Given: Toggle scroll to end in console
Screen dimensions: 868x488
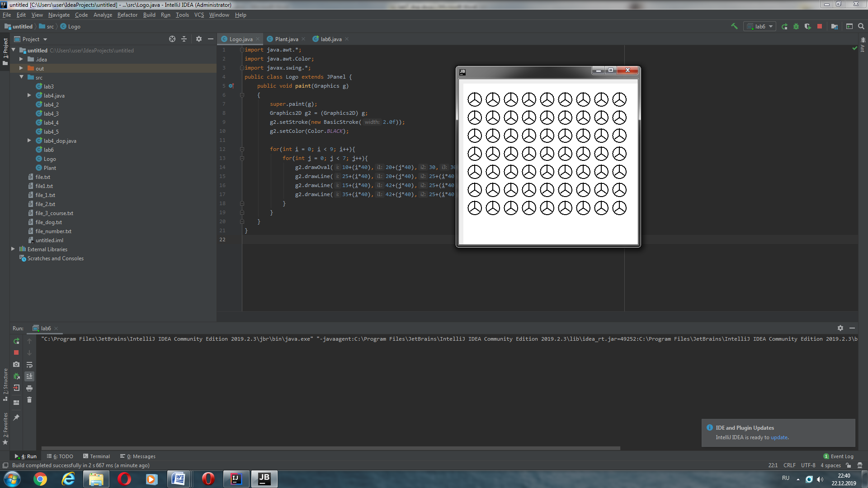Looking at the screenshot, I should point(29,376).
